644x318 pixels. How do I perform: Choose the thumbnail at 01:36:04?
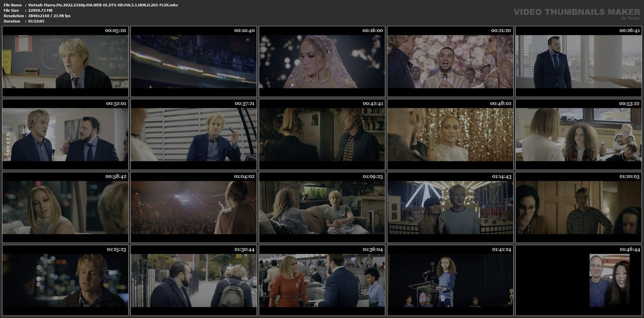(x=322, y=280)
